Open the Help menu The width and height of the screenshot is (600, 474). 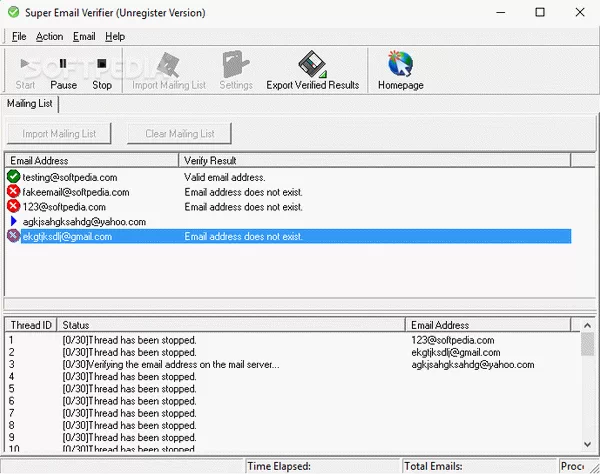pyautogui.click(x=115, y=36)
